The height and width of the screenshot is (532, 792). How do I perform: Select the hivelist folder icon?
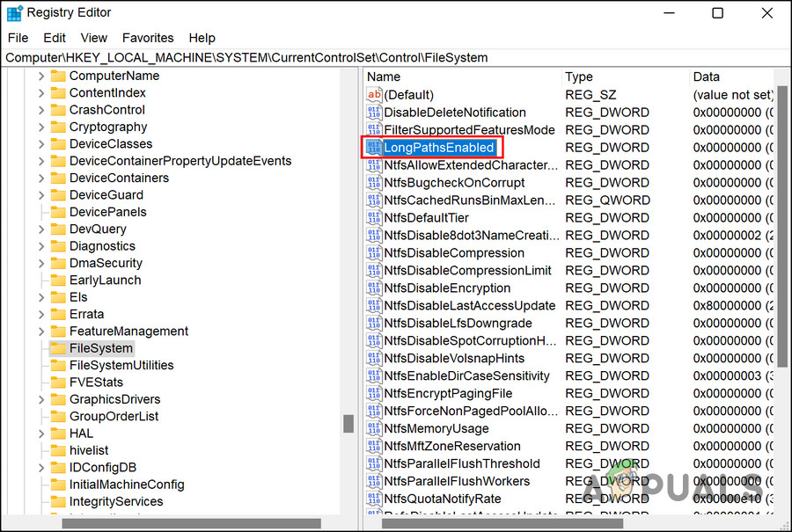pyautogui.click(x=58, y=451)
